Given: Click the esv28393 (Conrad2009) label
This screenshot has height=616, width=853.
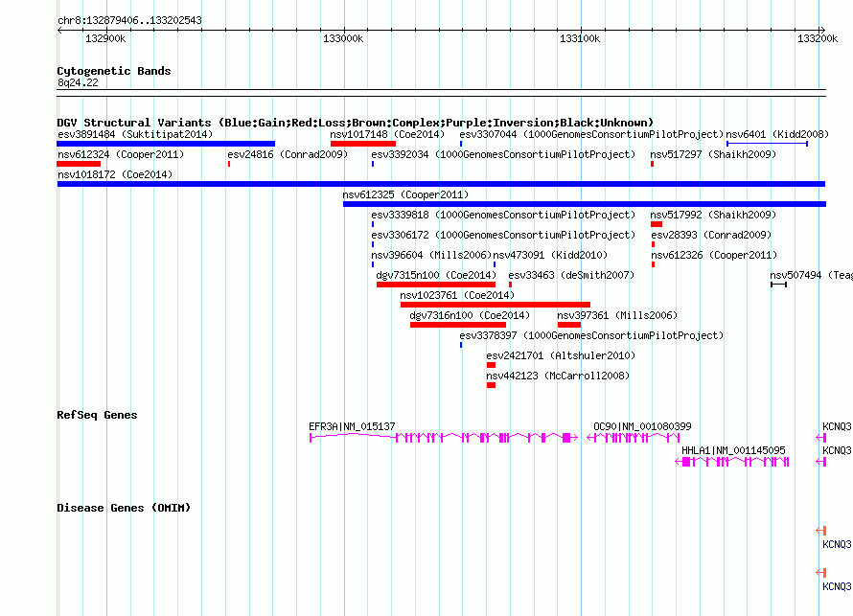Looking at the screenshot, I should pyautogui.click(x=711, y=235).
